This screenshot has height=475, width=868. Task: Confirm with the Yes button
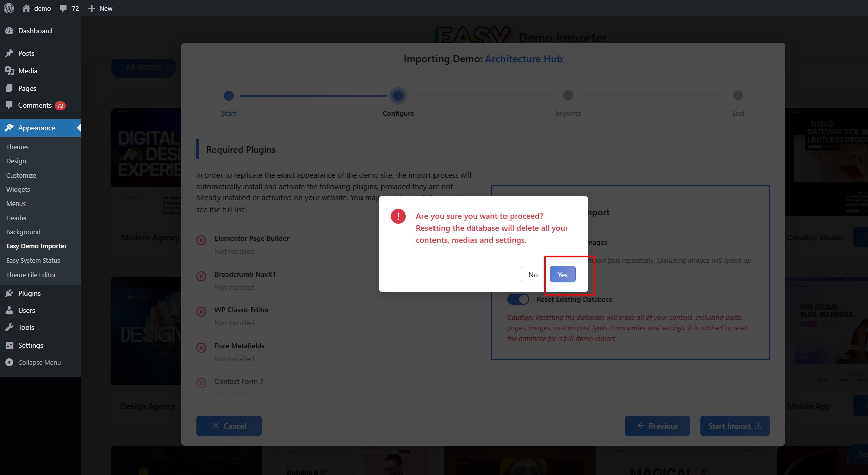(x=562, y=275)
